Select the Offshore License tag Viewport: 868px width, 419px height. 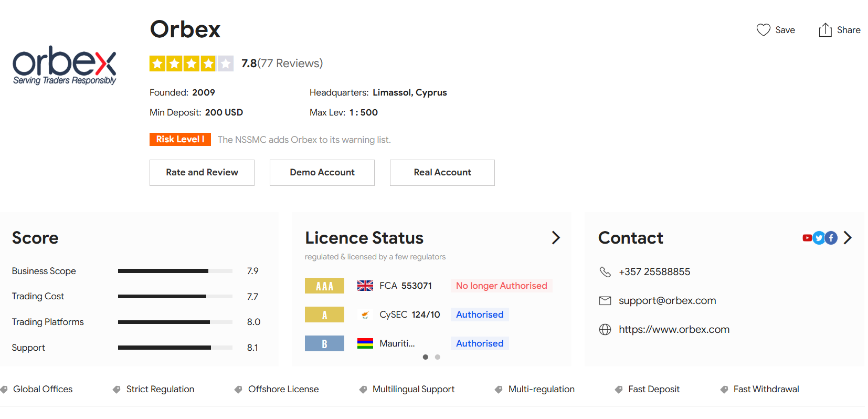tap(283, 390)
